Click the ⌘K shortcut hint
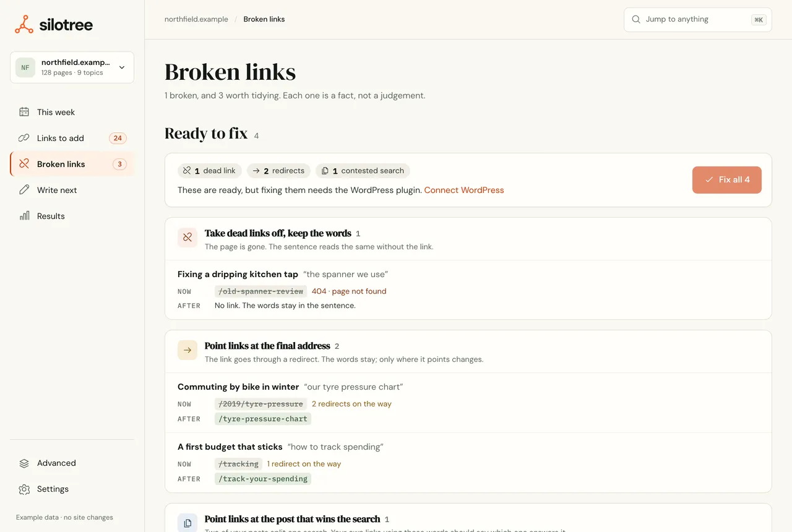 (x=759, y=20)
